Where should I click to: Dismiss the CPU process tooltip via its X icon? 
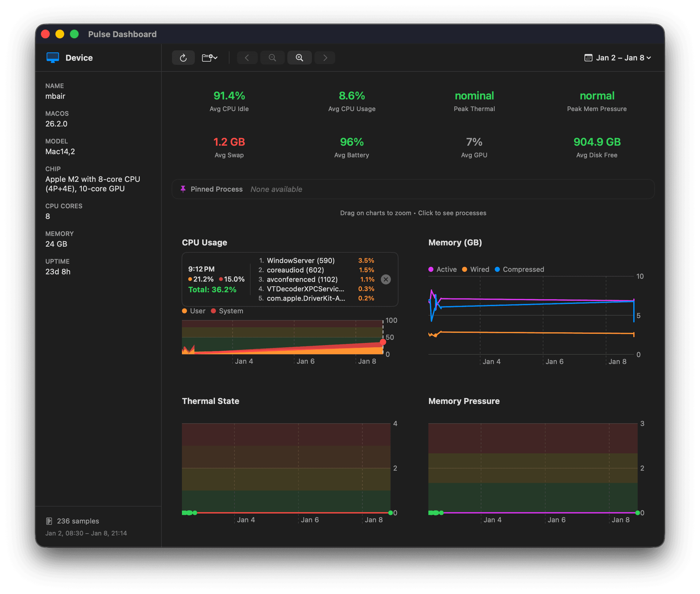[x=386, y=280]
